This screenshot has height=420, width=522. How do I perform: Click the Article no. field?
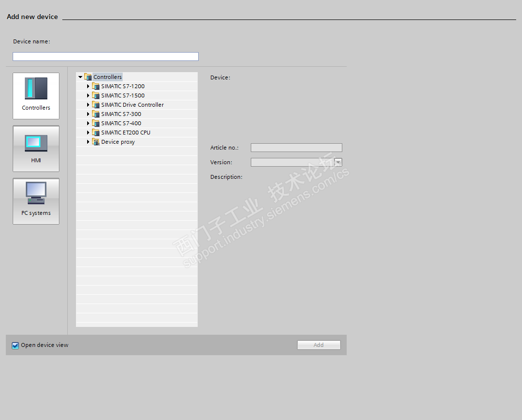pos(296,148)
